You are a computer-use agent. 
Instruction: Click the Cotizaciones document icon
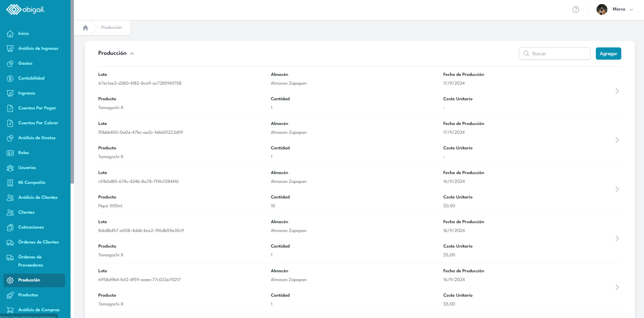tap(10, 227)
